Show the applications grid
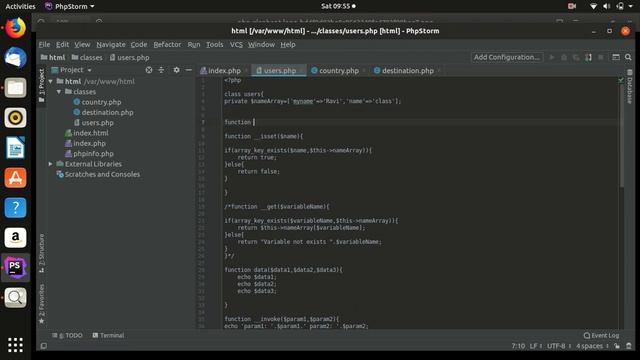Image resolution: width=640 pixels, height=360 pixels. (x=16, y=345)
